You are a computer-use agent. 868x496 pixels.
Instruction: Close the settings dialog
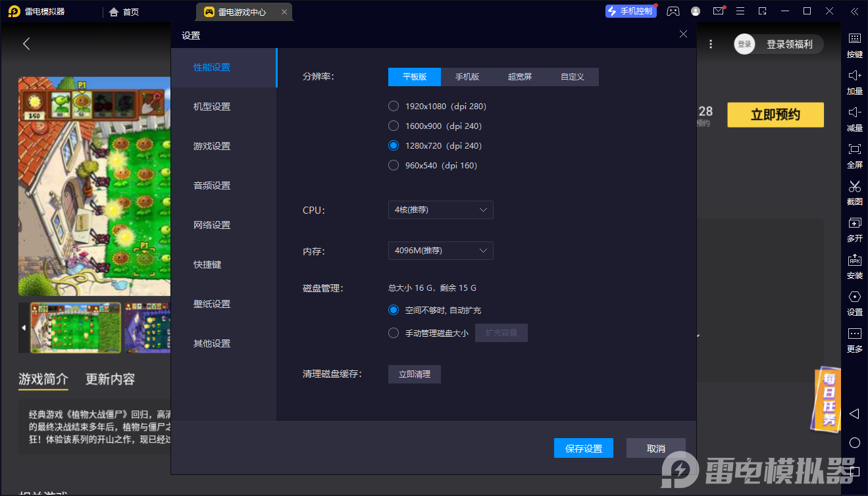coord(683,34)
